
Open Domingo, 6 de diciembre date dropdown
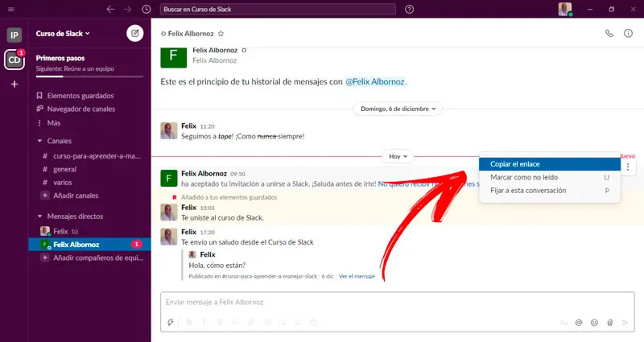pyautogui.click(x=398, y=109)
